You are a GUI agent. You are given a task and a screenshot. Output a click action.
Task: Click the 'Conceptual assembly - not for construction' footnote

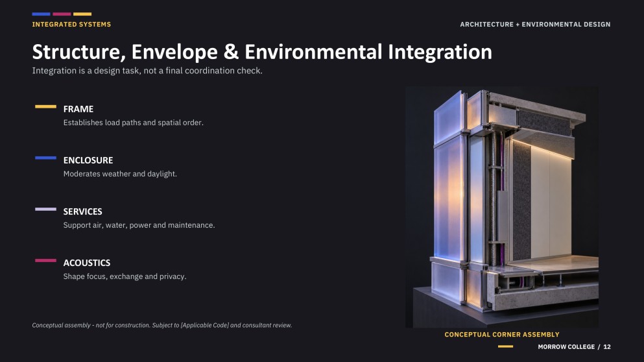(x=162, y=325)
